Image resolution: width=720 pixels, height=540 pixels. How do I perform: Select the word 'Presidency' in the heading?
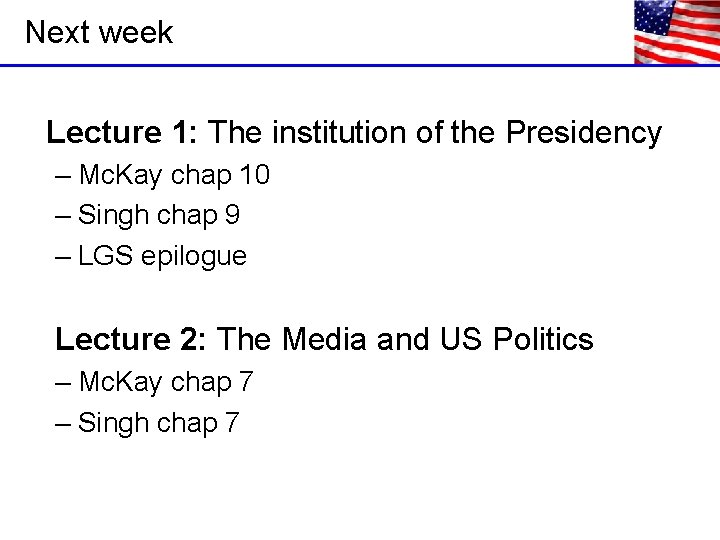584,132
